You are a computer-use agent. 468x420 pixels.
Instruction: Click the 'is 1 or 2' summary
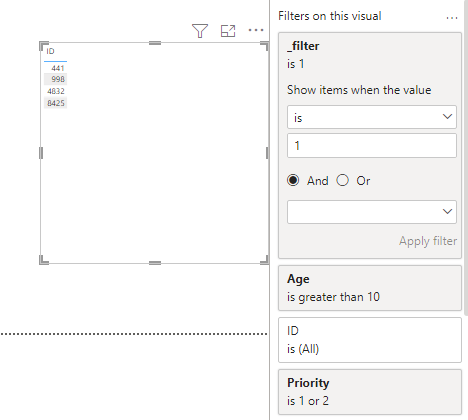click(308, 401)
